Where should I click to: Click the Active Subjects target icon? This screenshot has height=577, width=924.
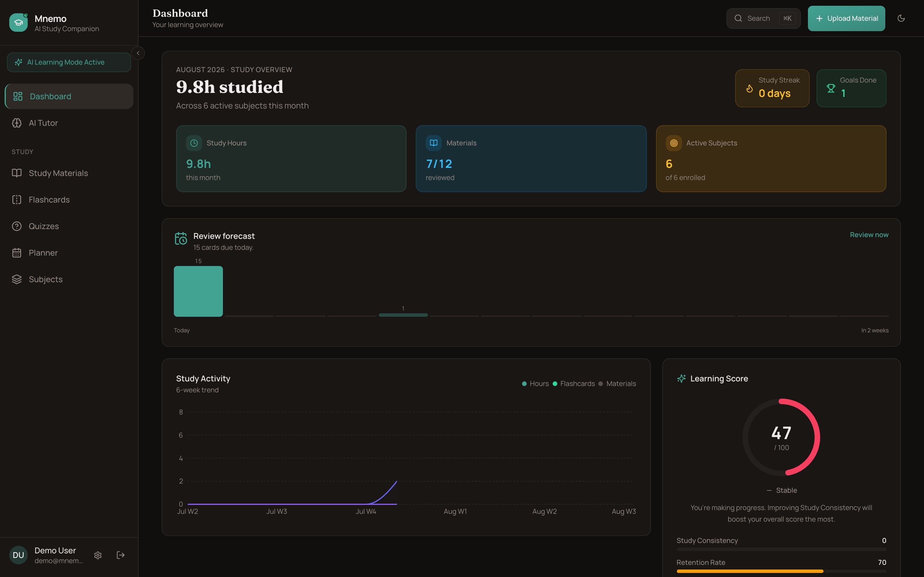[x=674, y=143]
